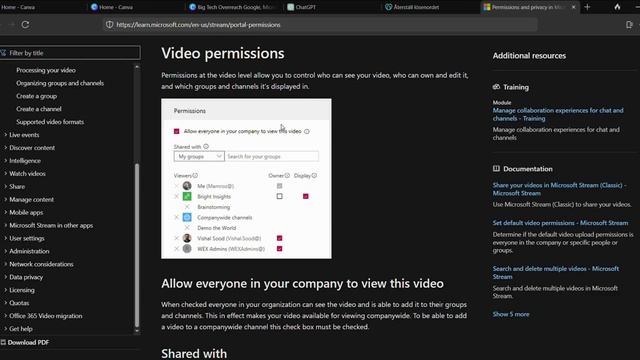Image resolution: width=640 pixels, height=360 pixels.
Task: Click the sidebar vertical scrollbar thumb
Action: pyautogui.click(x=137, y=245)
